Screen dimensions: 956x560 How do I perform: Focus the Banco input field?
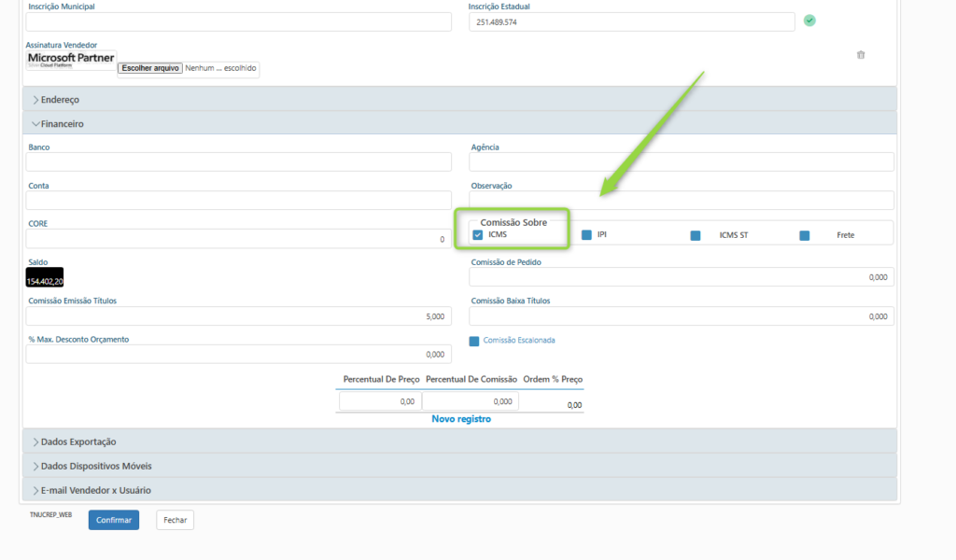(x=238, y=162)
